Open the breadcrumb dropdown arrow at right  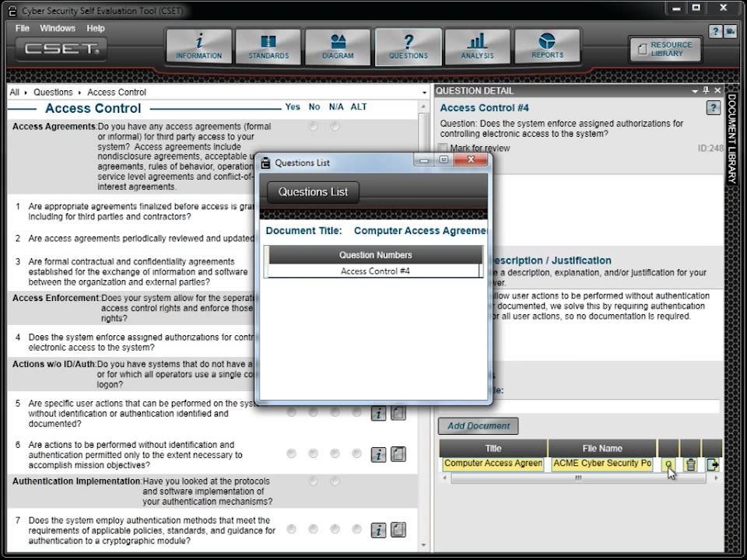click(x=424, y=93)
